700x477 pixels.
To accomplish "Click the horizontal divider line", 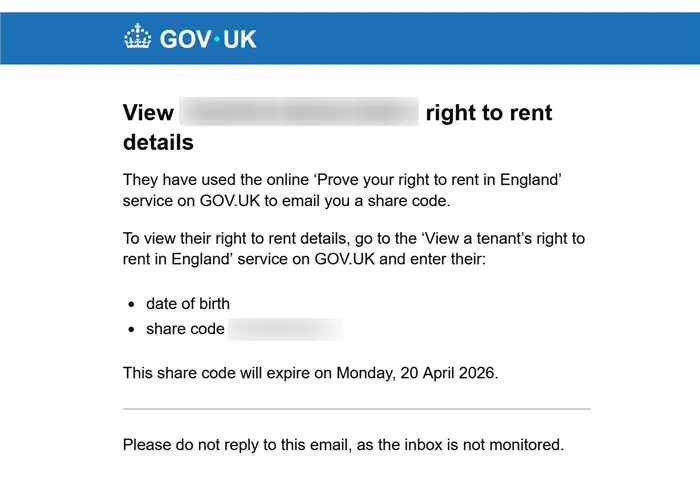I will pyautogui.click(x=356, y=409).
